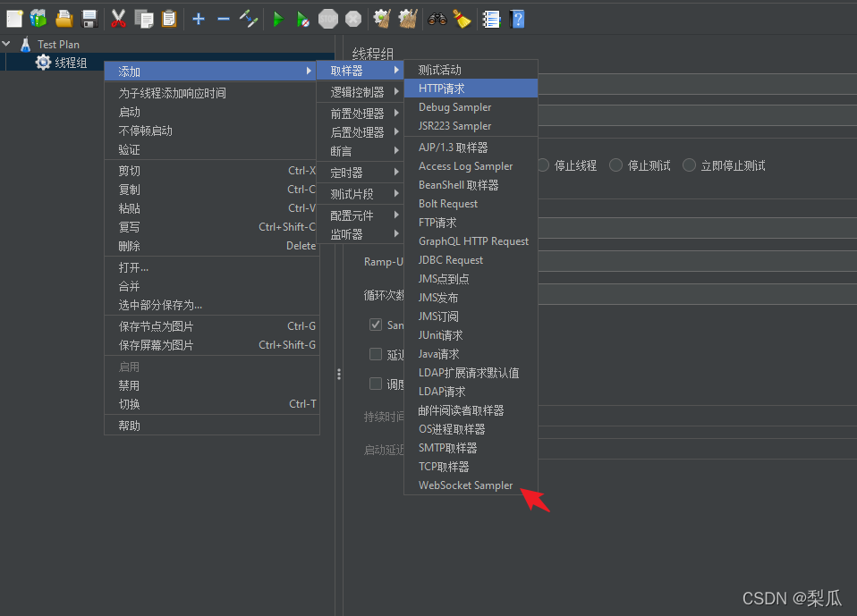
Task: Expand the 逻辑控制器 submenu
Action: [x=360, y=92]
